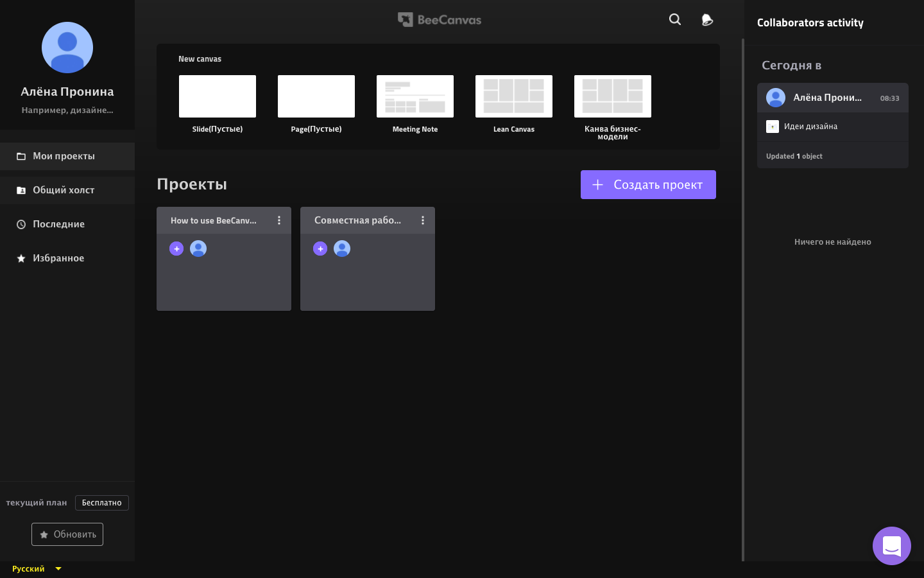Click the Обновить upgrade button
The height and width of the screenshot is (578, 924).
pyautogui.click(x=67, y=534)
